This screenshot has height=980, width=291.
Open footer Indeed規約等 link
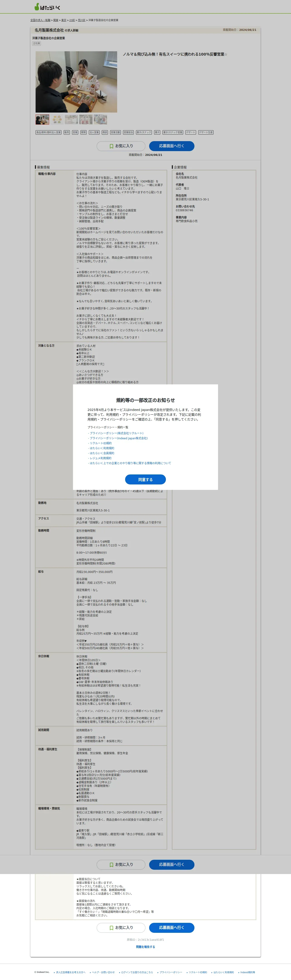coord(247,972)
